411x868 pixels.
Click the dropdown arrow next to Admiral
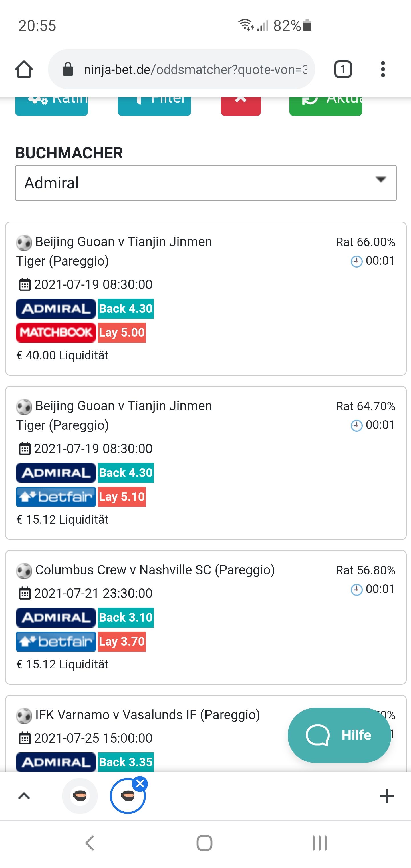tap(381, 180)
